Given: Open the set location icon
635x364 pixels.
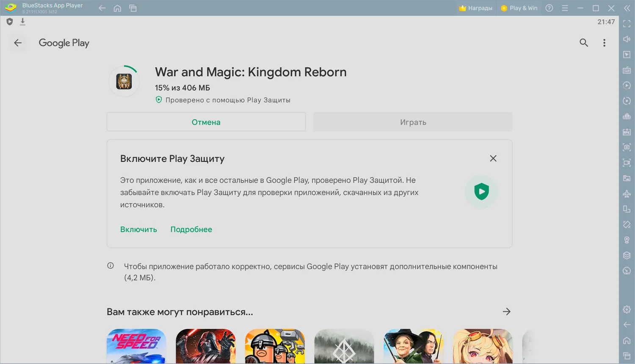Looking at the screenshot, I should click(627, 240).
